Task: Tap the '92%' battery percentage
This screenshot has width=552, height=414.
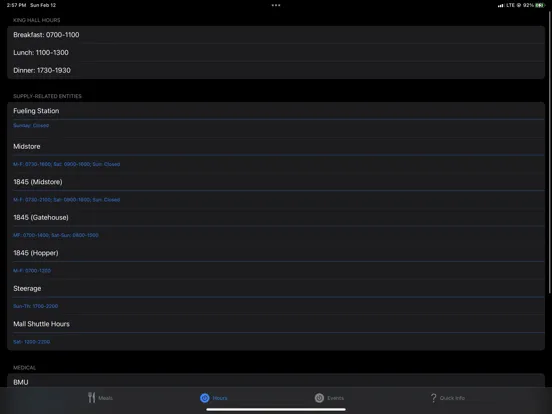Action: pyautogui.click(x=528, y=5)
